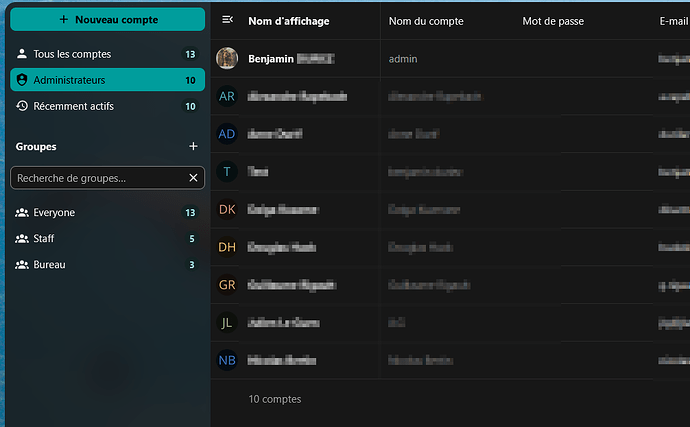Select the Administrateurs section
The height and width of the screenshot is (427, 690).
point(107,80)
